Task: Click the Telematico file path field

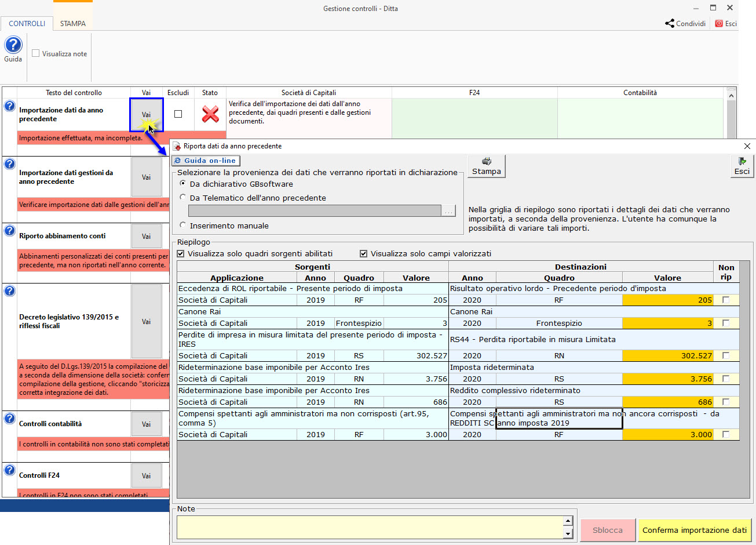Action: click(315, 211)
